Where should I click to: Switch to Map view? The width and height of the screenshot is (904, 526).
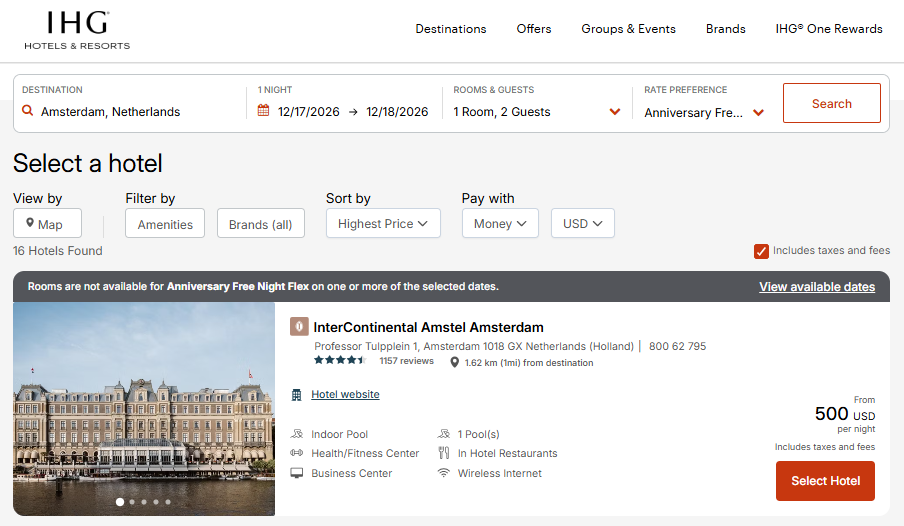tap(47, 223)
